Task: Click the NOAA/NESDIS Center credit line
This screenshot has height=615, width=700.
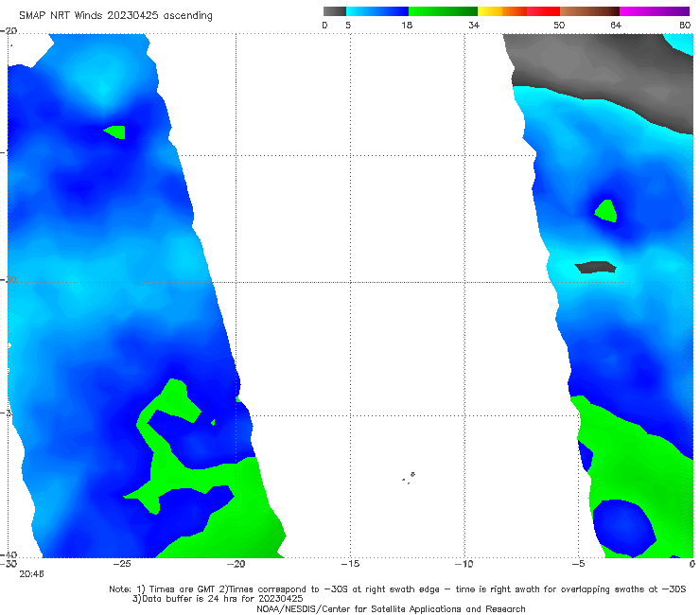Action: (x=391, y=608)
